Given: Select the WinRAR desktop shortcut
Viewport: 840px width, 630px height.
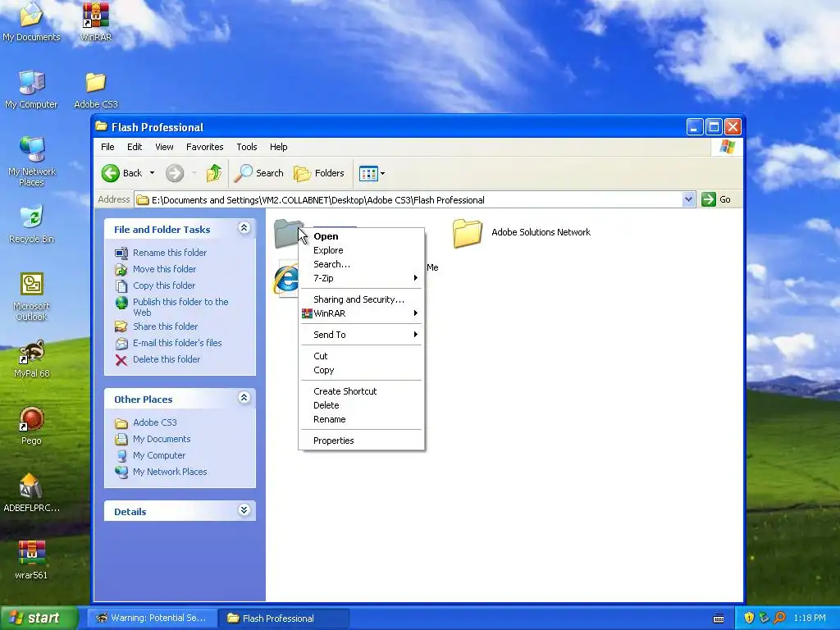Looking at the screenshot, I should click(95, 21).
